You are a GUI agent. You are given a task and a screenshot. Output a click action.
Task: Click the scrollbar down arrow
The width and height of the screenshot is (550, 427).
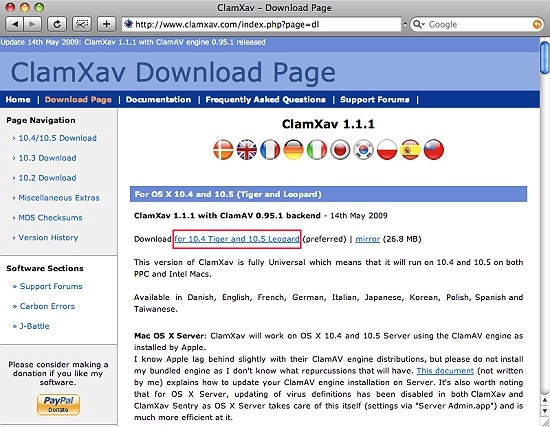[545, 410]
